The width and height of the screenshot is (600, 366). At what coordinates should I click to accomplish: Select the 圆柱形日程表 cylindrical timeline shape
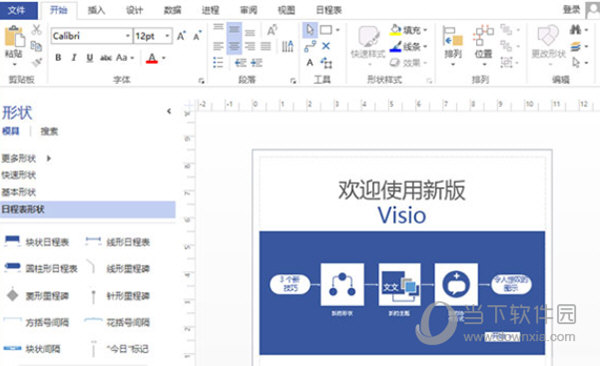pos(41,268)
